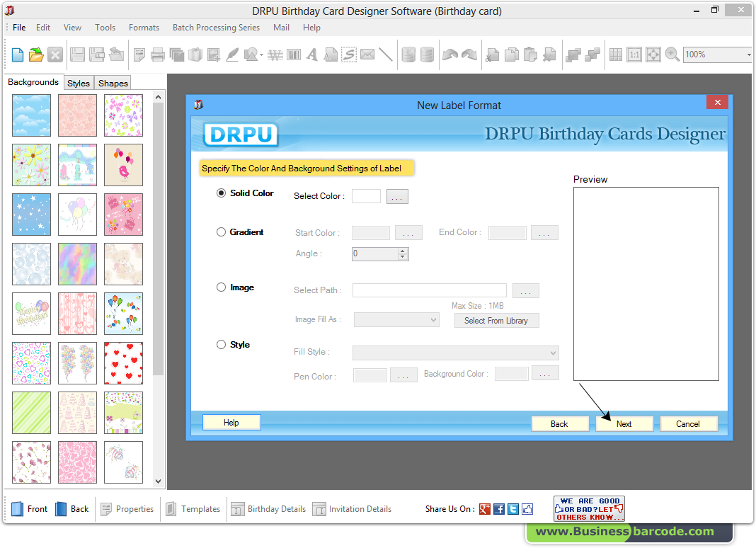Viewport: 756px width, 548px height.
Task: Switch to the Styles tab
Action: click(79, 83)
